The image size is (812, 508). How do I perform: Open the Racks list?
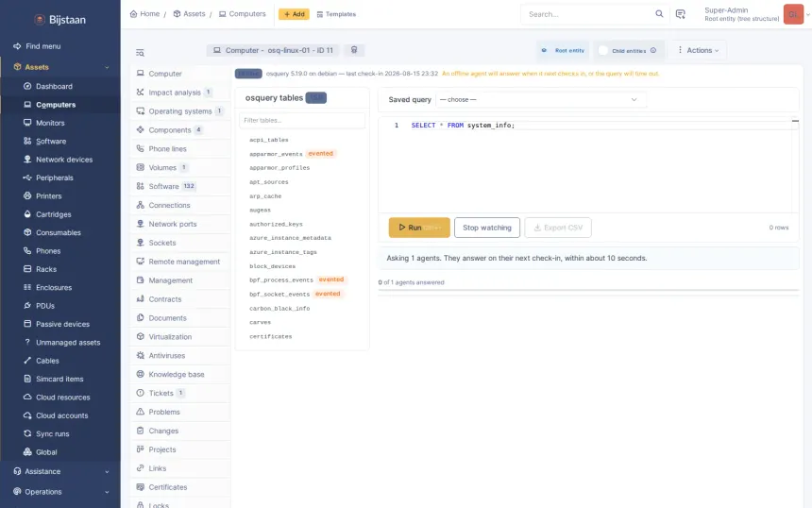46,269
